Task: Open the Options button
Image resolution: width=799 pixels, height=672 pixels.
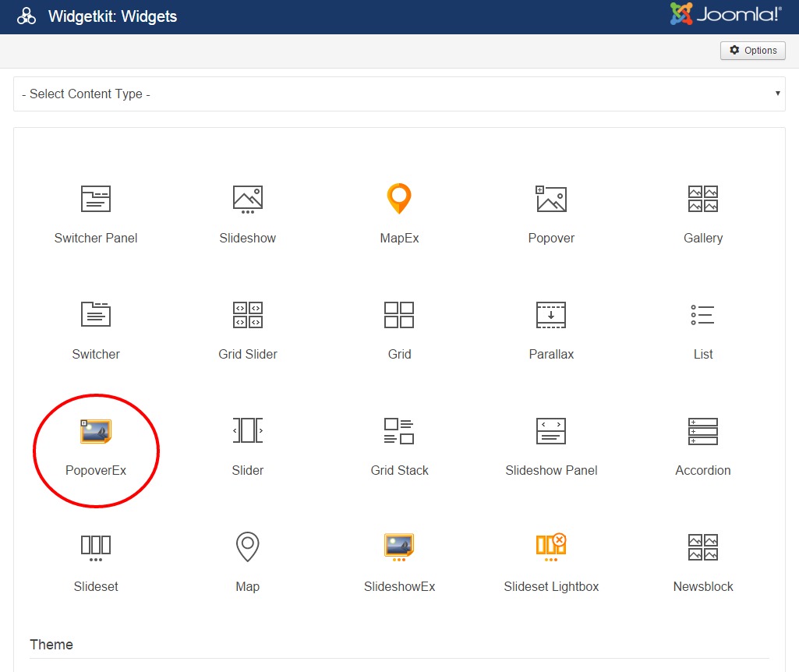Action: (753, 51)
